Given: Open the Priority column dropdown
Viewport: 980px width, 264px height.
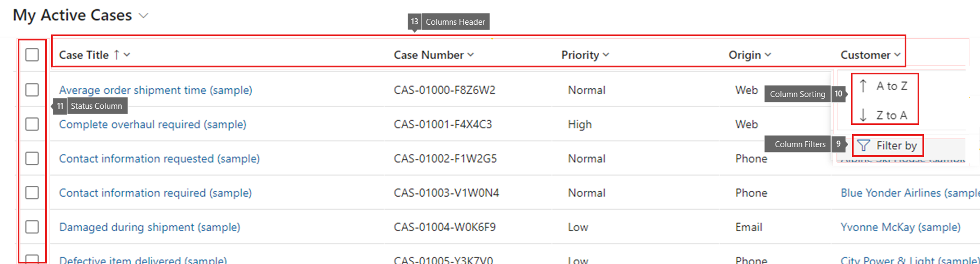Looking at the screenshot, I should [606, 55].
